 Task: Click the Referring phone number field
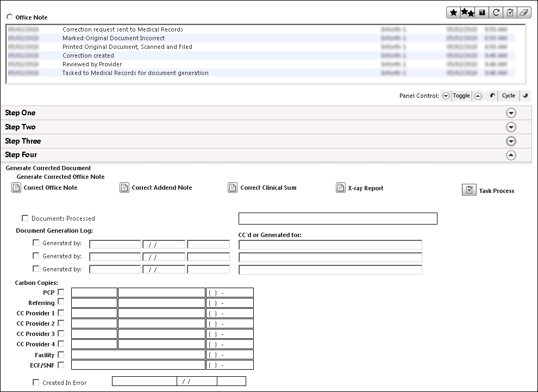(x=230, y=303)
